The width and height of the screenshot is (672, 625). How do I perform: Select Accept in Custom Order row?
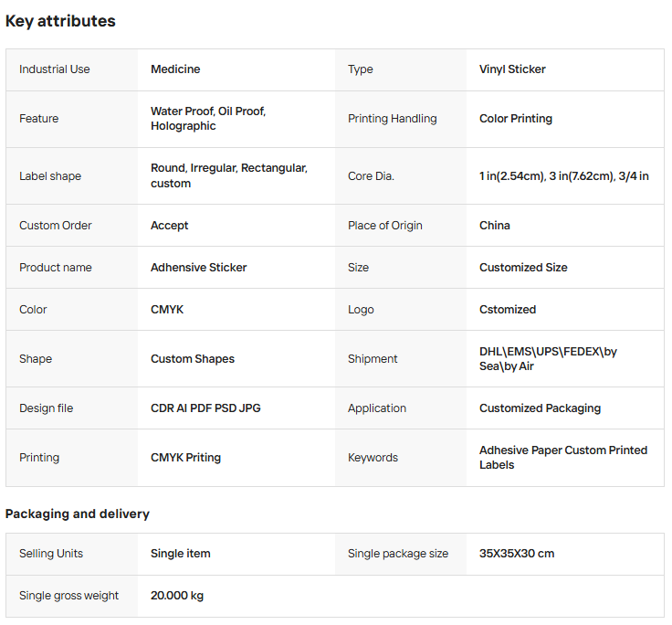coord(169,225)
